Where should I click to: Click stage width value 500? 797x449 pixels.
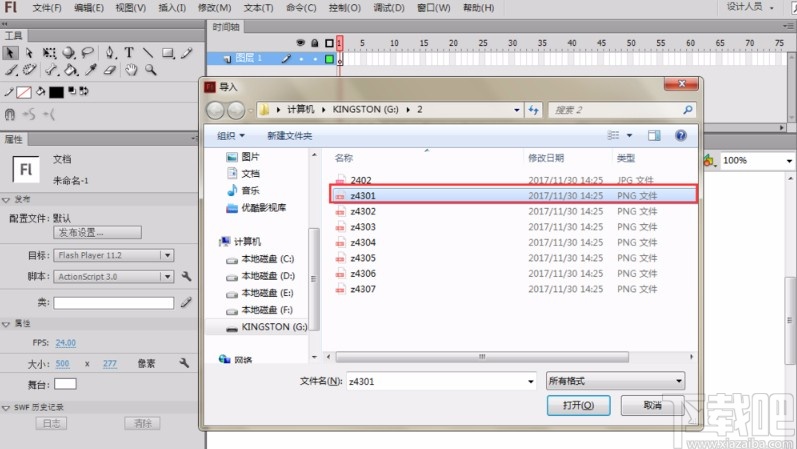pyautogui.click(x=63, y=364)
